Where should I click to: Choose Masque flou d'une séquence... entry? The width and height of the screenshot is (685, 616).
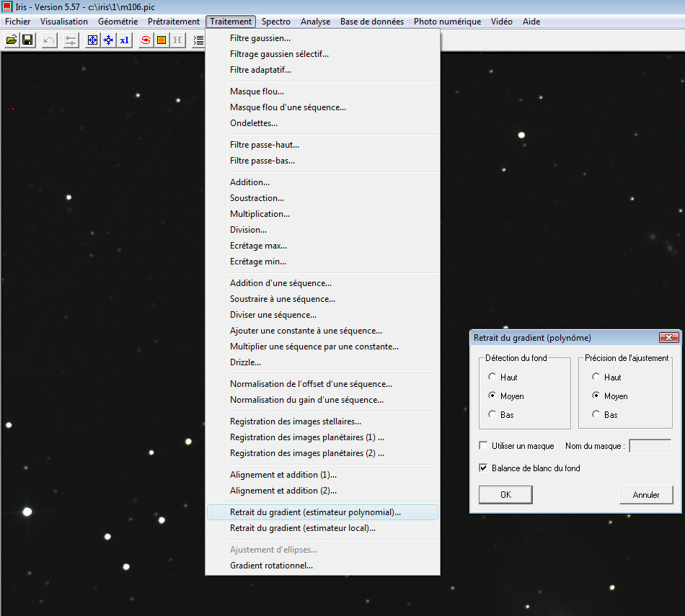(x=322, y=107)
